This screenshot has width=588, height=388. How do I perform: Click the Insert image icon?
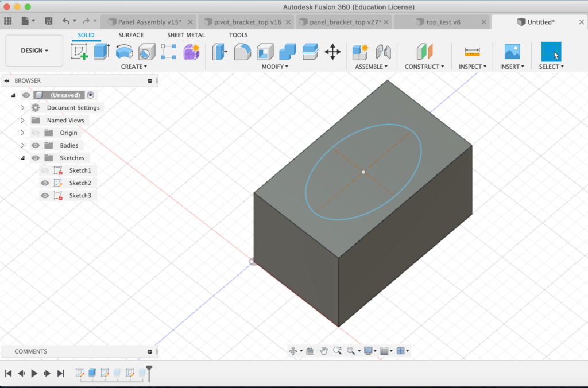pyautogui.click(x=512, y=52)
